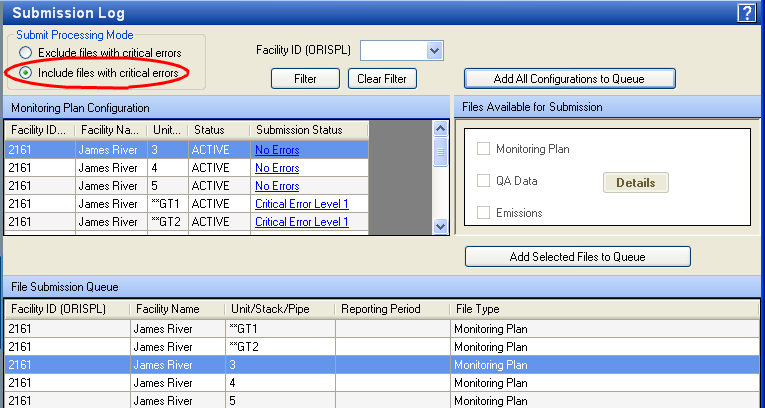Sort queue by Facility ID (ORISPL) header

tap(68, 309)
